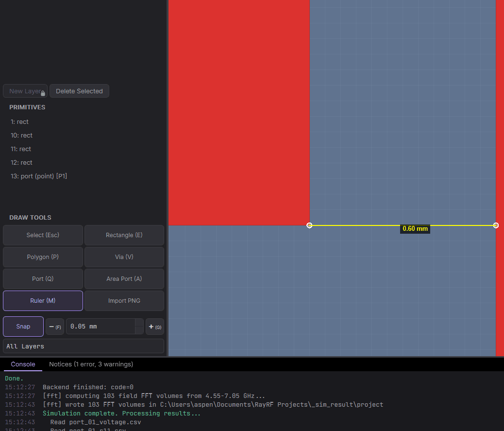Choose the Port (Q) tool
504x431 pixels.
tap(43, 279)
